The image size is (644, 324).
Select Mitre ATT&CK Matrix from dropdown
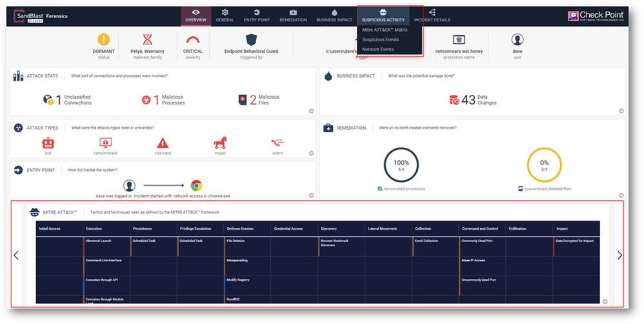click(385, 30)
